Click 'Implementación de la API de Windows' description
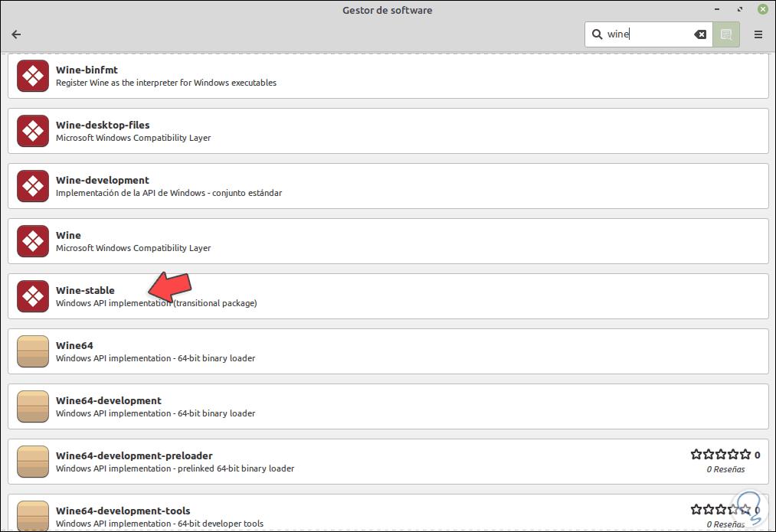776x532 pixels. tap(169, 193)
